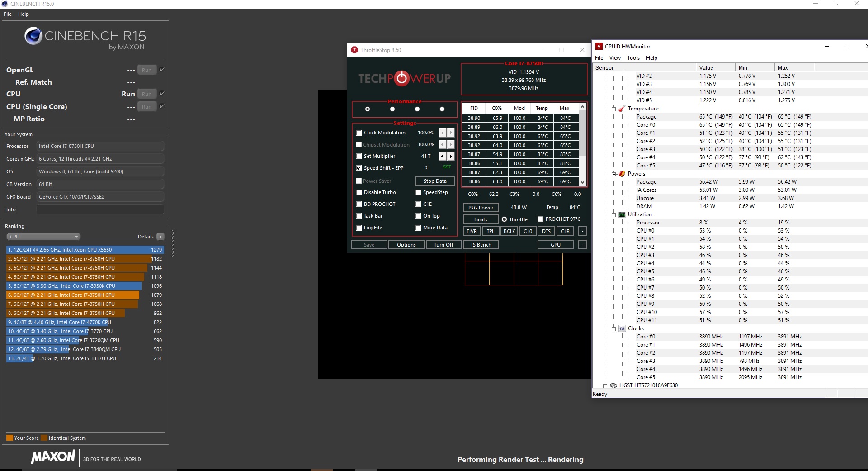Open Cinebench File menu
Image resolution: width=868 pixels, height=471 pixels.
pos(8,14)
